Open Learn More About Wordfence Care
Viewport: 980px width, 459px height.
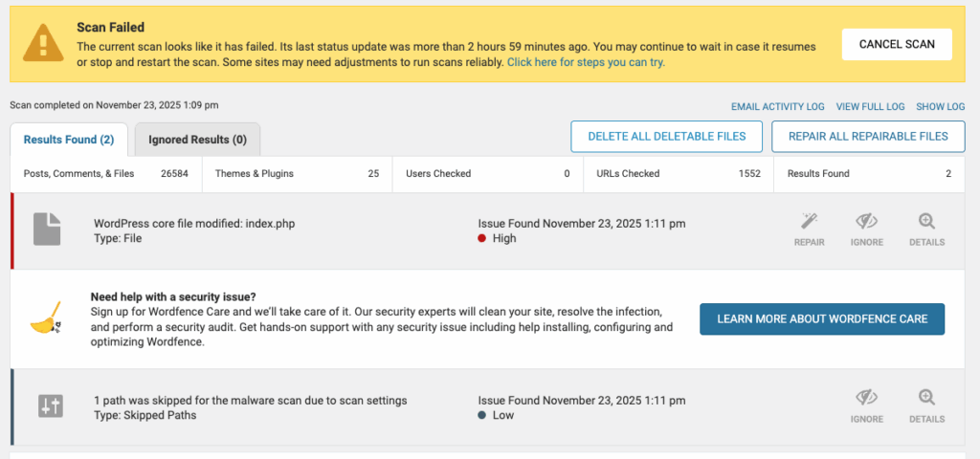821,318
